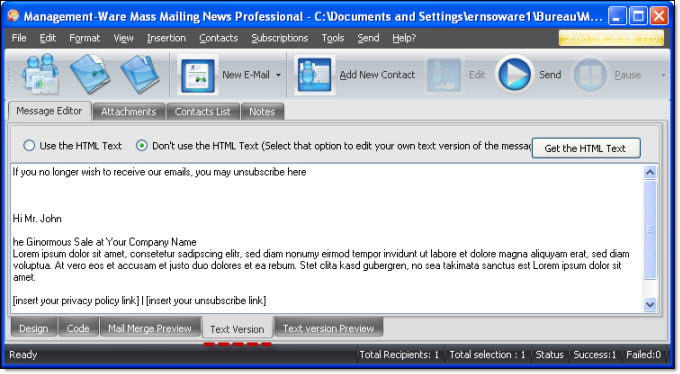Minimize the Mass Mailing News window

point(617,16)
